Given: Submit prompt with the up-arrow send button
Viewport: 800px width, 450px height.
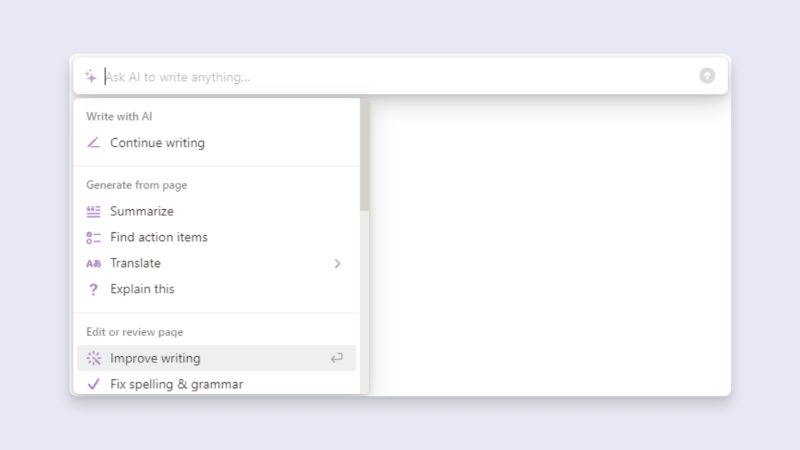Looking at the screenshot, I should 707,76.
